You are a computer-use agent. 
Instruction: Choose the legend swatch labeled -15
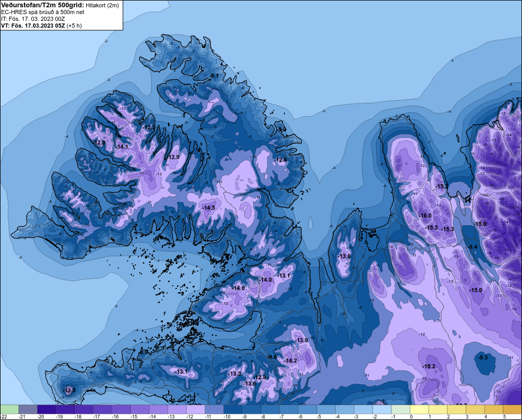coord(140,410)
